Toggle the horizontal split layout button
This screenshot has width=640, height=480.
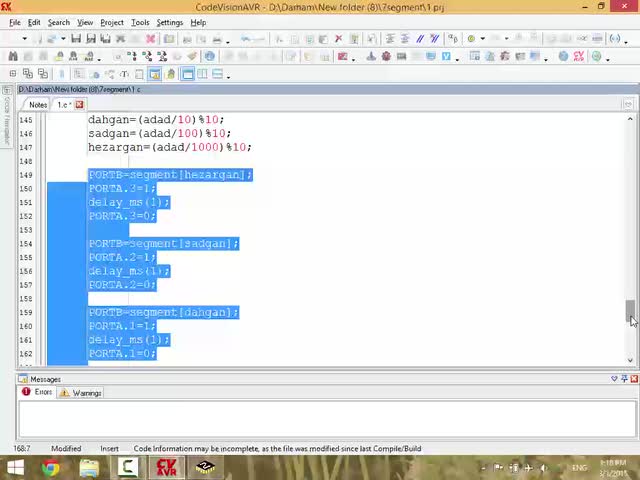[218, 74]
